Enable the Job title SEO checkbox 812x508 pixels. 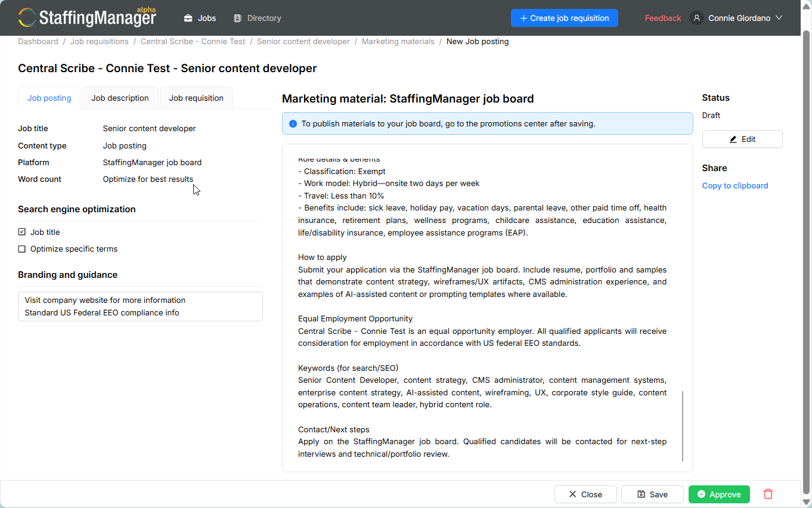pos(22,233)
